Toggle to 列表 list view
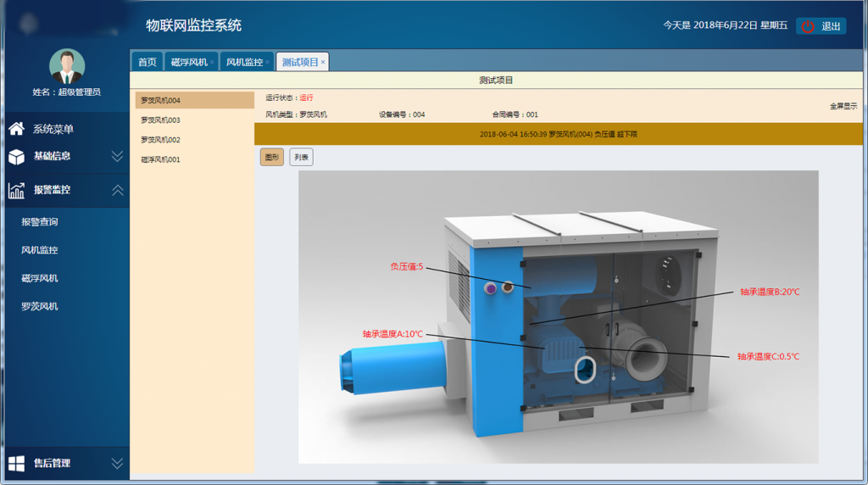Viewport: 868px width, 485px height. [301, 157]
